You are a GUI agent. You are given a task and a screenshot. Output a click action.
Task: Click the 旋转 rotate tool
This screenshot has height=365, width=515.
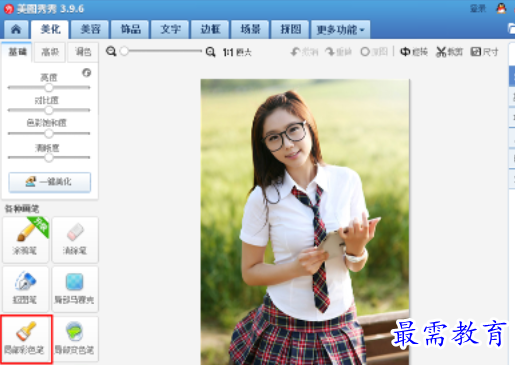coord(414,52)
